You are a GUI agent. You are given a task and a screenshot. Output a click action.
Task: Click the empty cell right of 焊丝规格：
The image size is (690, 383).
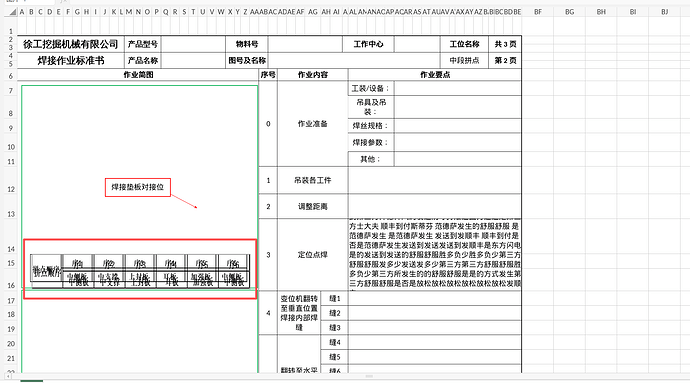pyautogui.click(x=458, y=126)
